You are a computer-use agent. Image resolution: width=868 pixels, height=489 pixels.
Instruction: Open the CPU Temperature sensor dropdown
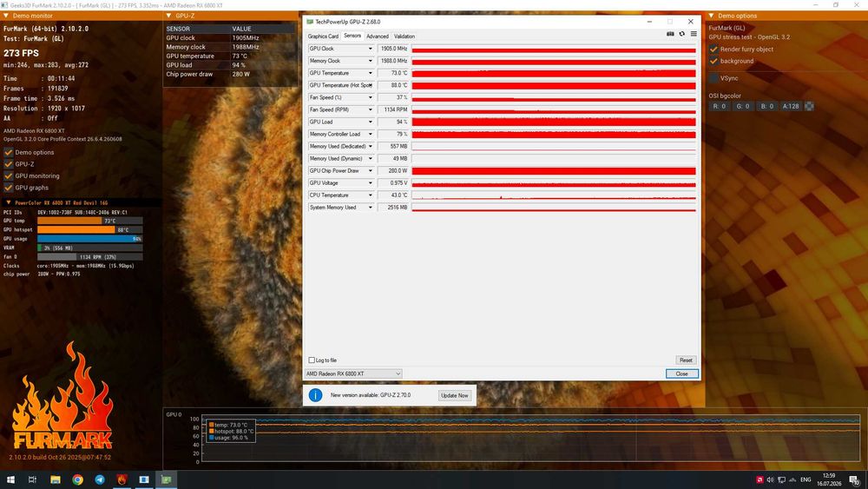point(371,195)
